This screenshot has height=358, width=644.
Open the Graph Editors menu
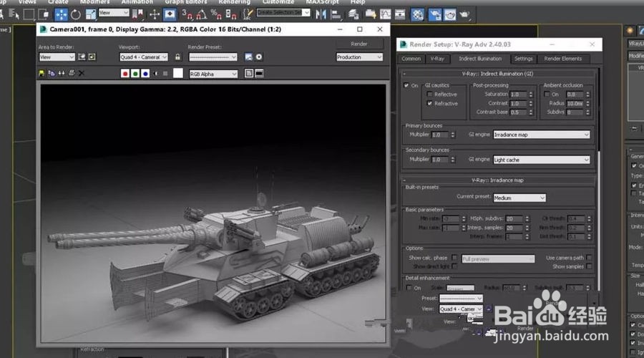[x=185, y=2]
